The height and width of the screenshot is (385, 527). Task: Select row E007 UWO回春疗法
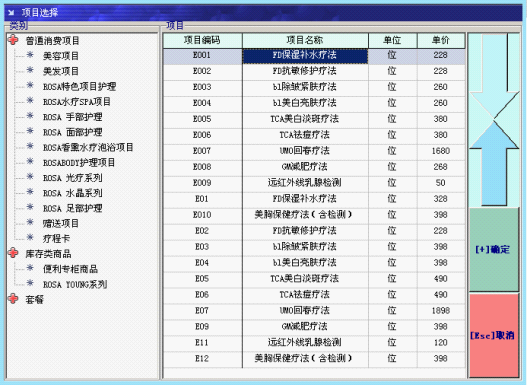tap(314, 151)
